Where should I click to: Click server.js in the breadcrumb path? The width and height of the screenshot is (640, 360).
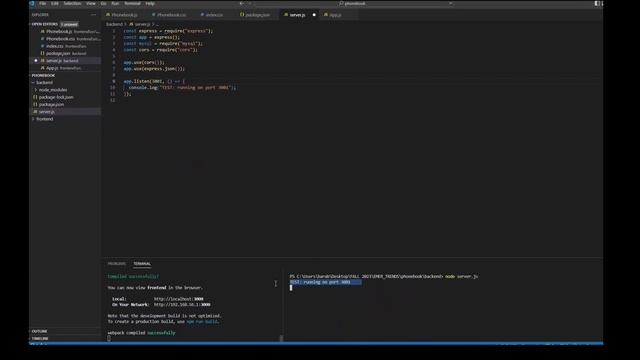tap(142, 24)
